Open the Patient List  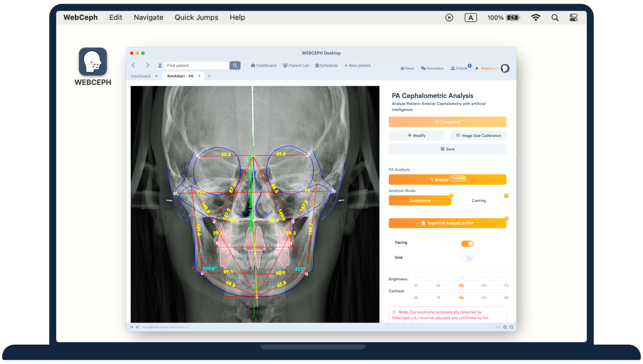point(295,65)
